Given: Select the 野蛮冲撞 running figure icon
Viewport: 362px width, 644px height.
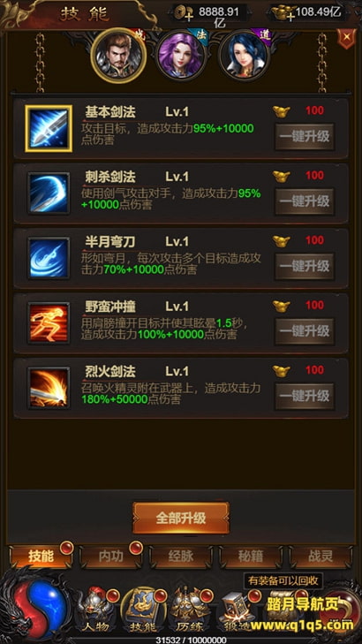Looking at the screenshot, I should [x=49, y=323].
